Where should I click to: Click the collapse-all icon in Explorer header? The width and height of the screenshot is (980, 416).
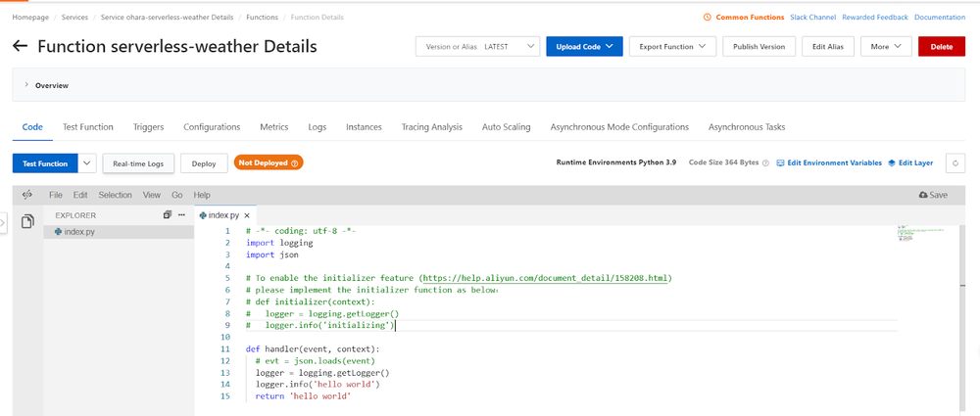(168, 214)
